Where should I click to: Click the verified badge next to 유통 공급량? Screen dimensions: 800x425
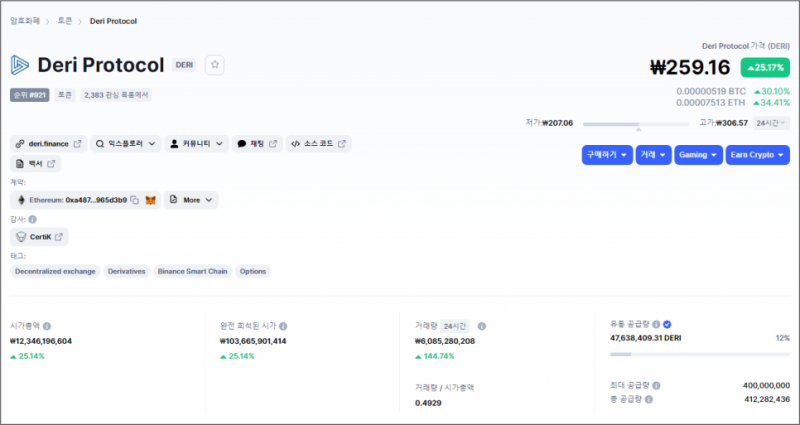pos(667,324)
